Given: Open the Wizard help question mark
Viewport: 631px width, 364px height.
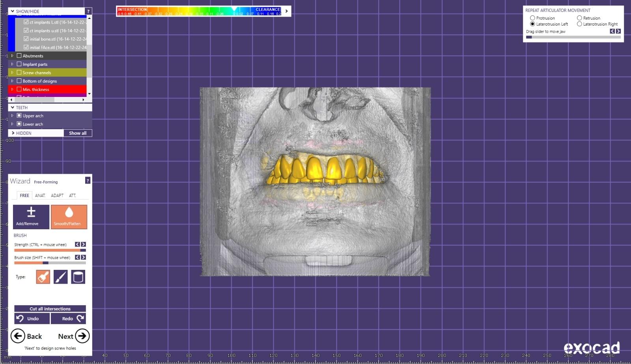Looking at the screenshot, I should (88, 180).
